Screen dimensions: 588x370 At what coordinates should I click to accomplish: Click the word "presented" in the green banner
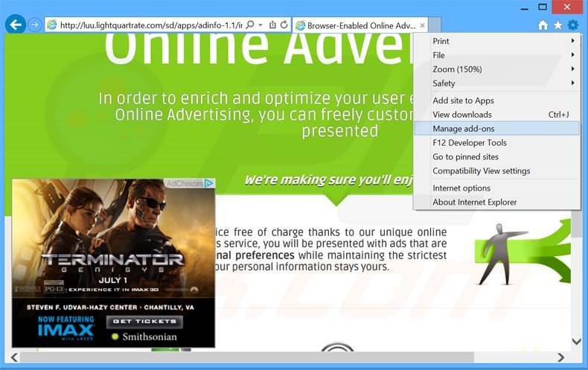pyautogui.click(x=340, y=132)
